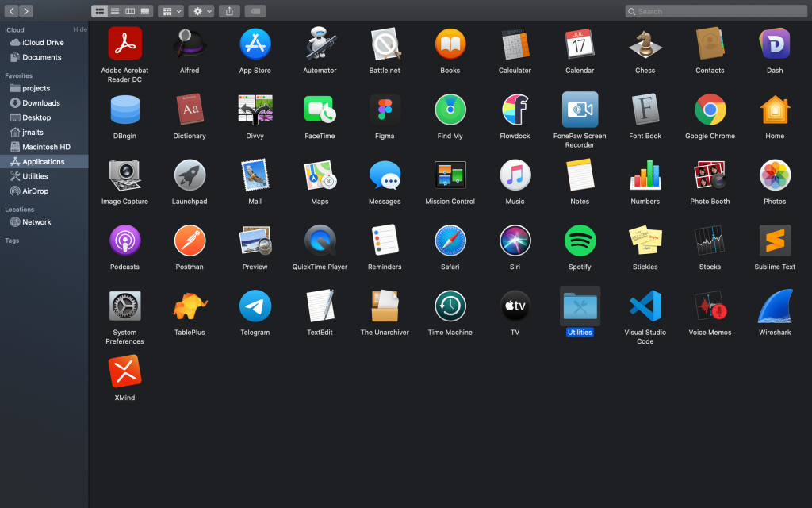Open Utilities in the sidebar

click(x=44, y=176)
